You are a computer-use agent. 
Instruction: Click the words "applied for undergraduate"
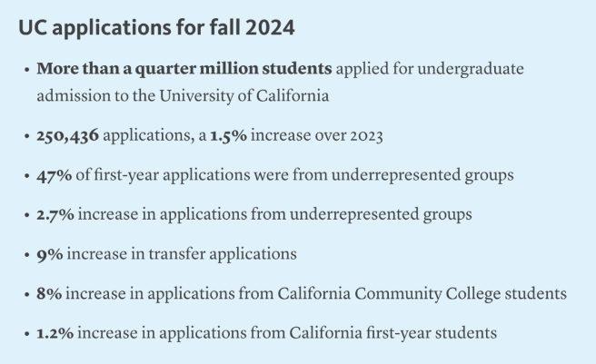(x=430, y=70)
